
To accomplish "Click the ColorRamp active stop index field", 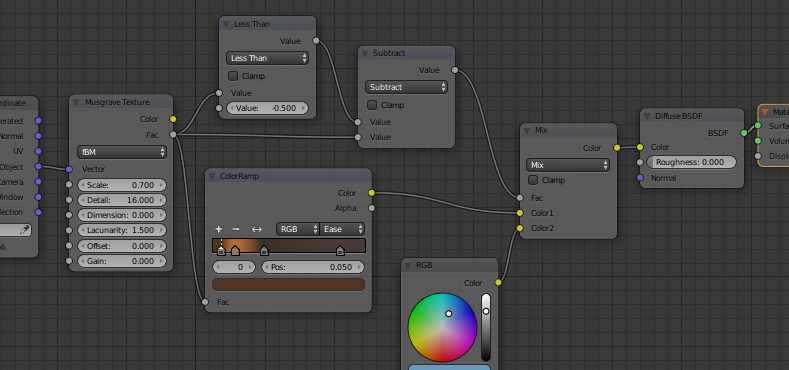I will [234, 267].
